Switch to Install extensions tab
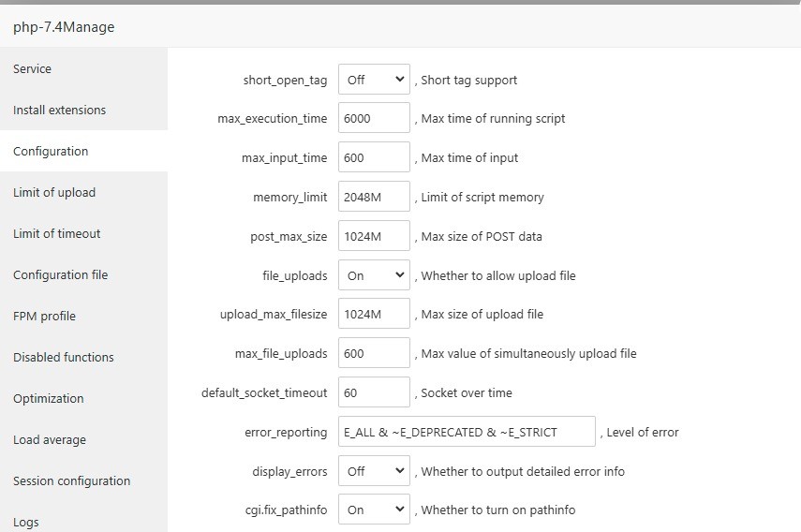 (x=59, y=110)
